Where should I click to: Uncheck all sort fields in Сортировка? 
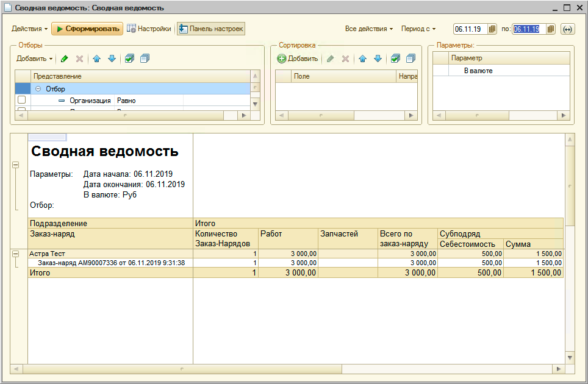click(x=411, y=59)
